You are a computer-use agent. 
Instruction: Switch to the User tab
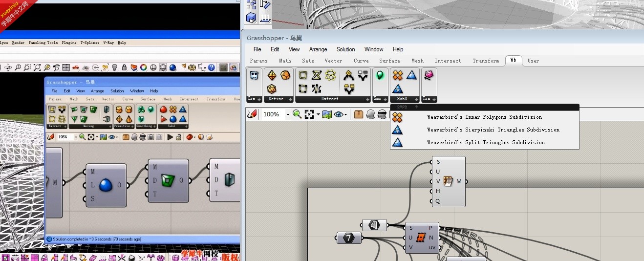tap(533, 61)
